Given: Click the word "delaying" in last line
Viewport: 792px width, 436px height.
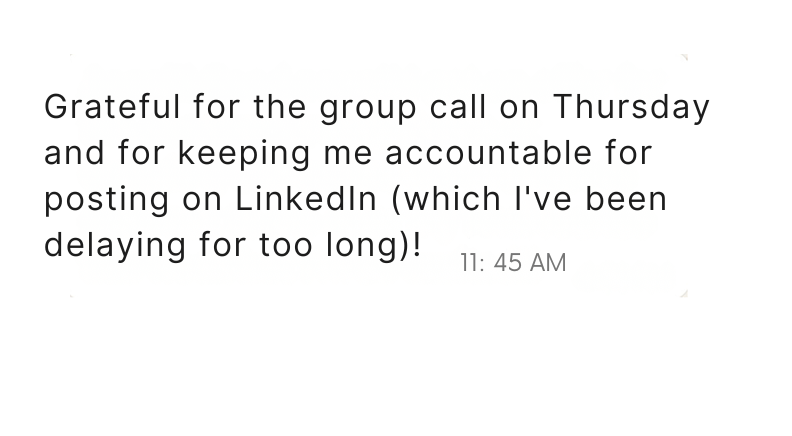Looking at the screenshot, I should tap(115, 246).
